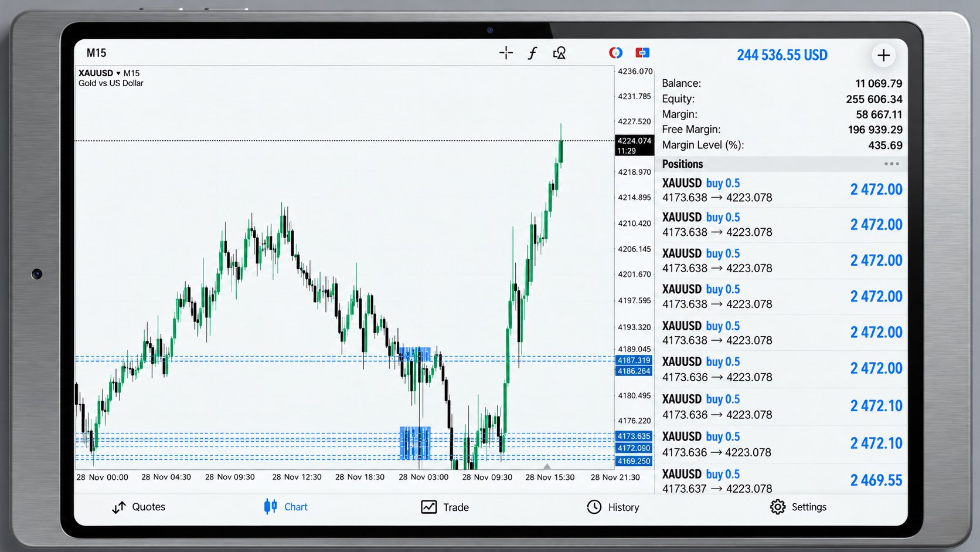Click the 4186.264 price level label
This screenshot has height=552, width=980.
click(634, 371)
